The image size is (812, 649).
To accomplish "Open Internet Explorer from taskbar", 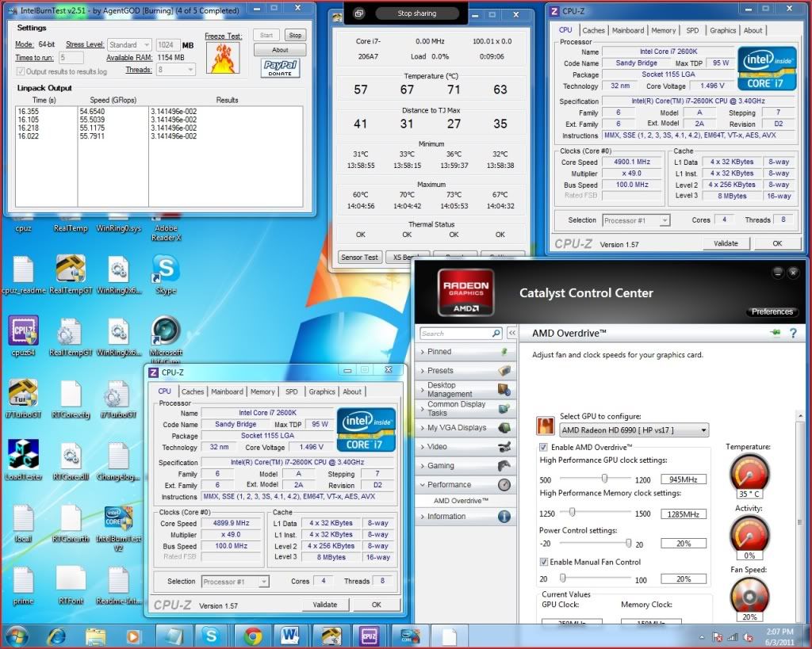I will (x=56, y=636).
